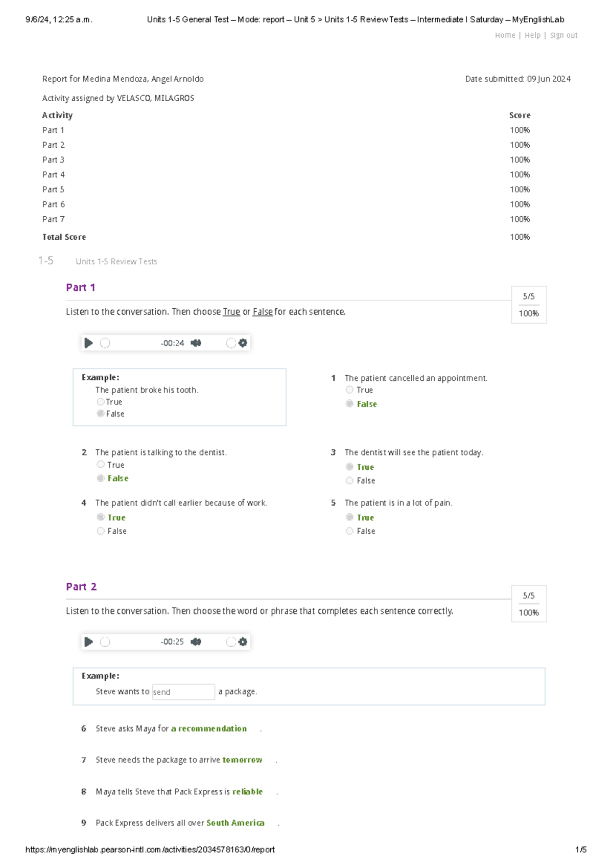Click the underlined word 'True' in Part 1 instructions

(231, 312)
